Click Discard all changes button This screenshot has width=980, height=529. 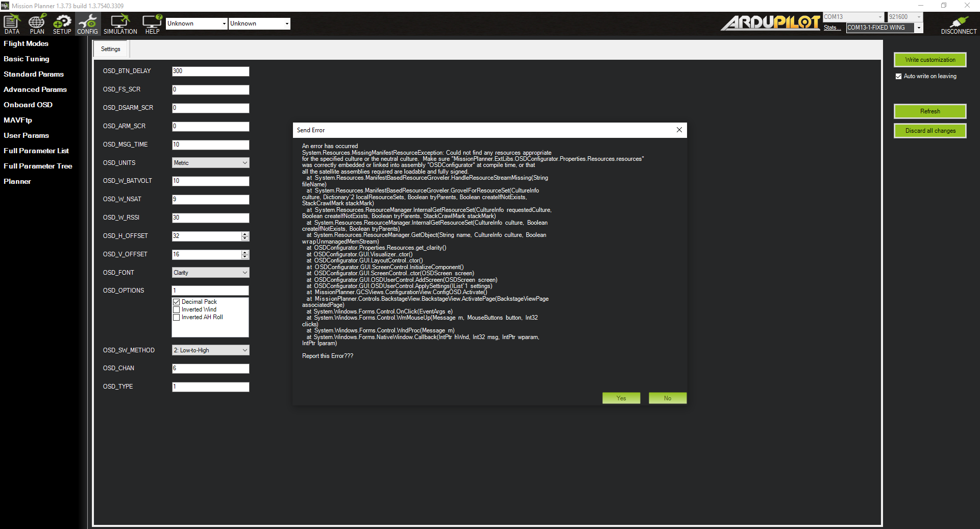click(930, 131)
